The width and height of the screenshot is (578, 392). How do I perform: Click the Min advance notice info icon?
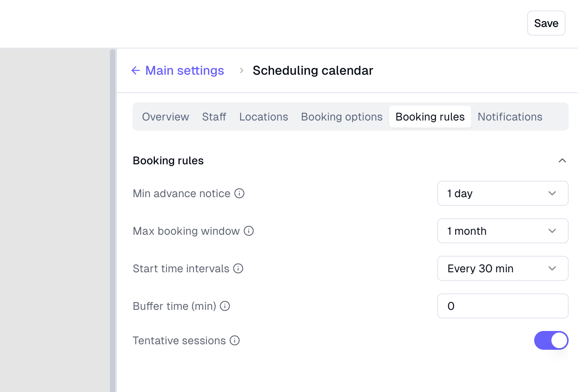(x=239, y=193)
